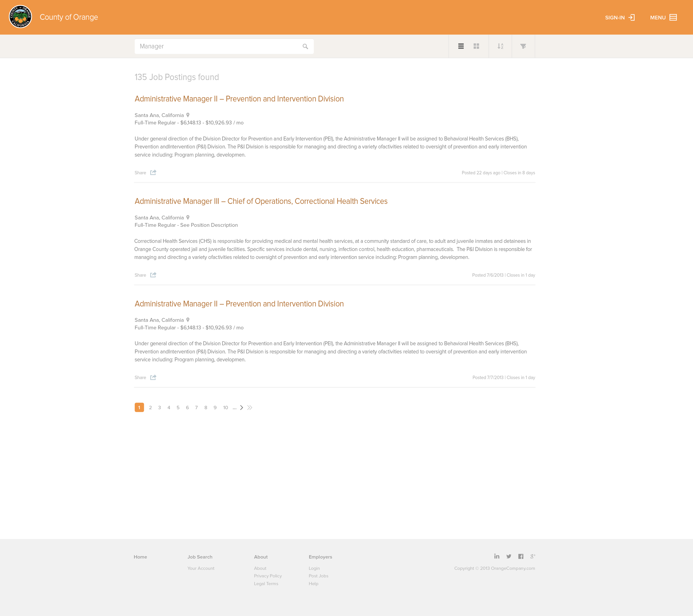
Task: Go to page 4
Action: tap(169, 408)
